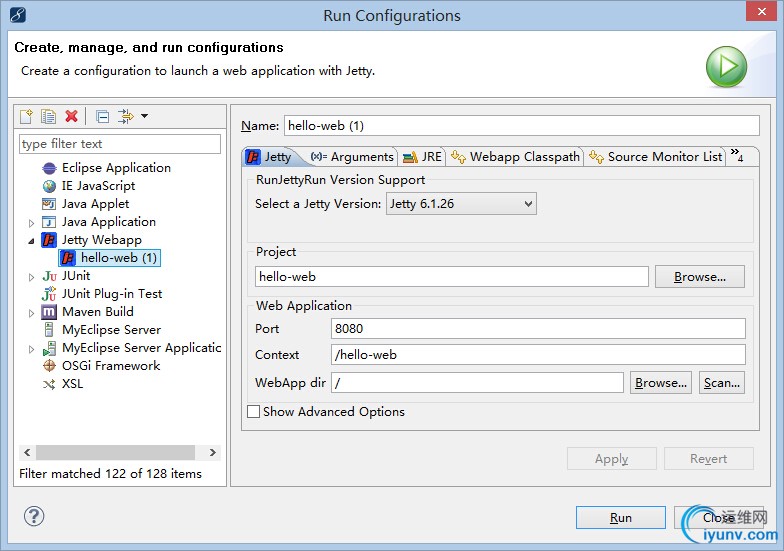This screenshot has width=784, height=551.
Task: Click the scroll left arrow in tree
Action: 27,452
